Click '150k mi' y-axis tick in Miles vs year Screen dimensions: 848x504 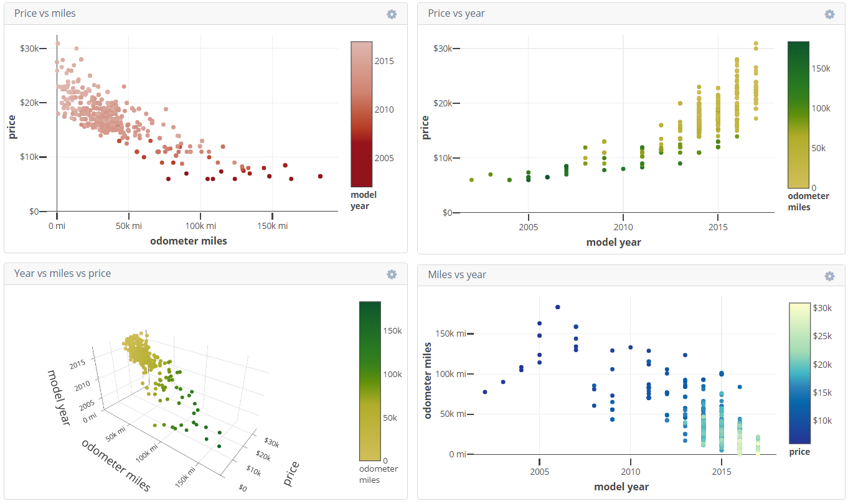point(450,334)
